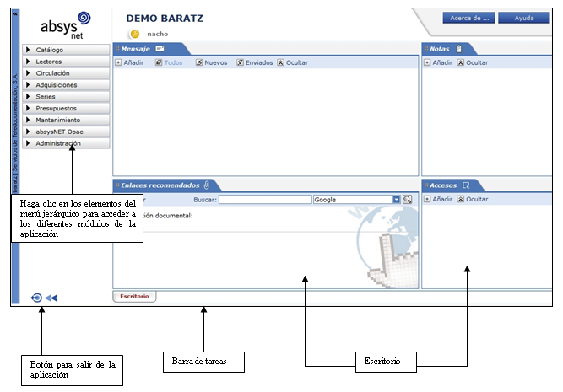
Task: Expand the Circulación menu arrow
Action: click(x=28, y=72)
